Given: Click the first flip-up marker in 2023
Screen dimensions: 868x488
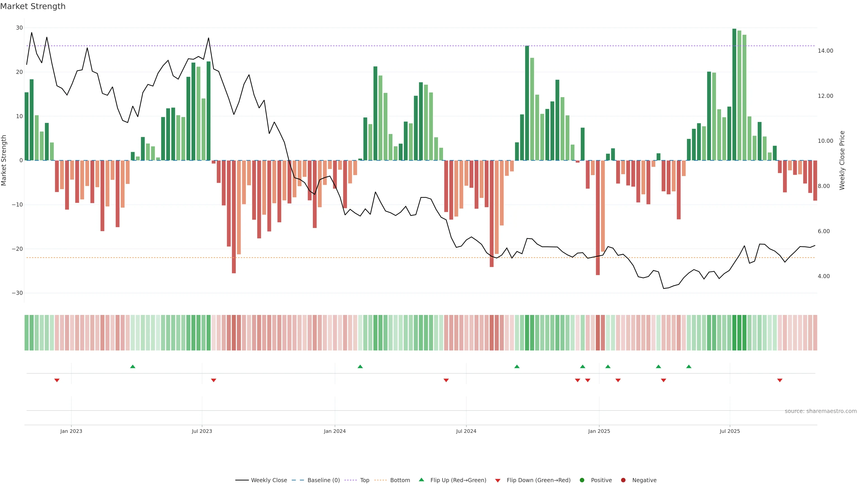Looking at the screenshot, I should [133, 366].
